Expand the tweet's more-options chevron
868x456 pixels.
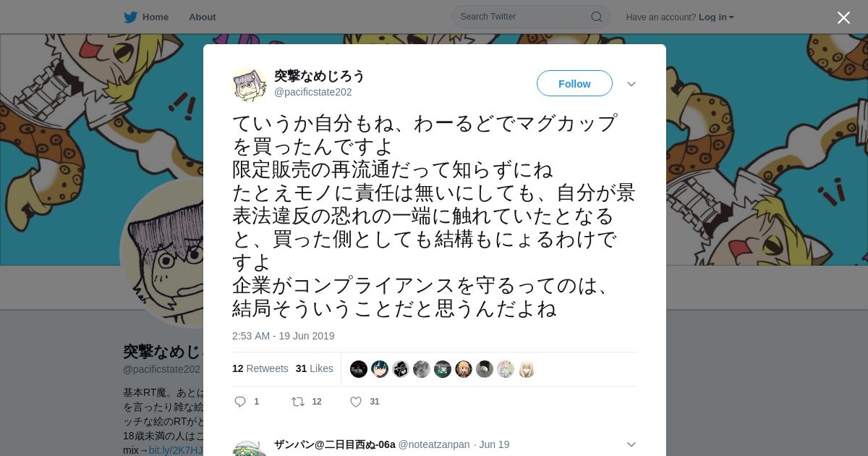[631, 84]
